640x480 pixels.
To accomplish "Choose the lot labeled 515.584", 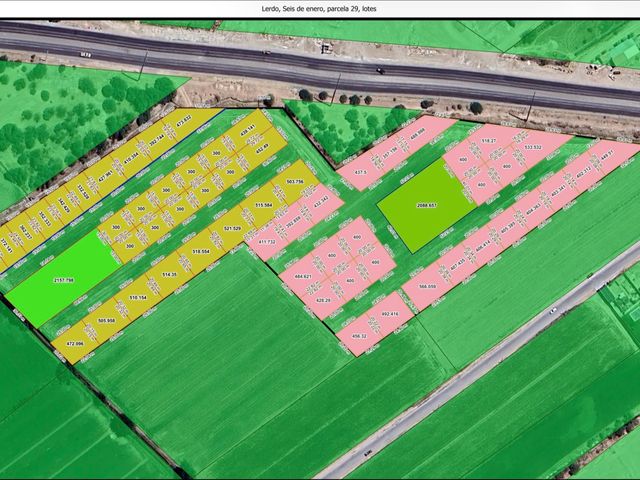I will click(263, 205).
